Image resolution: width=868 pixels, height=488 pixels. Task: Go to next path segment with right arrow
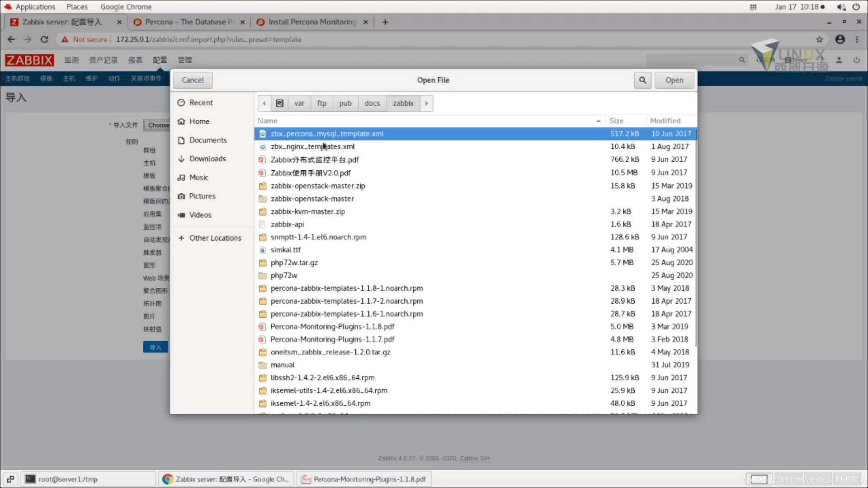(x=426, y=103)
